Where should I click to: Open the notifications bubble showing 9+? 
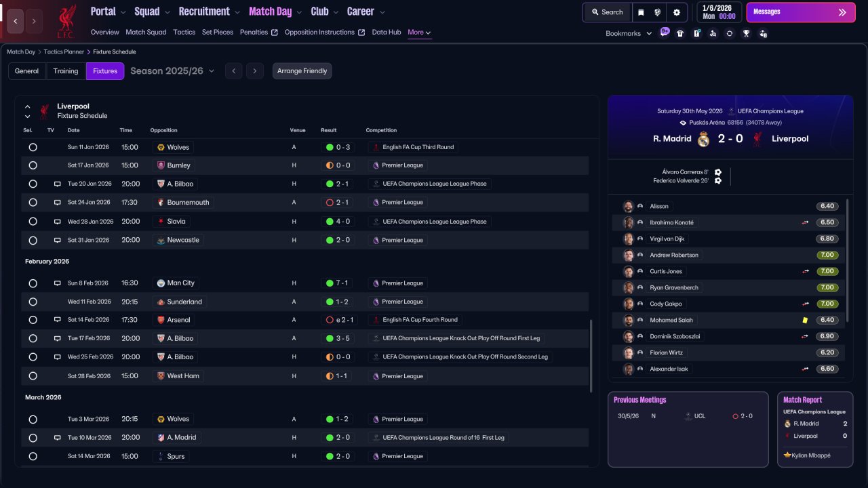click(x=665, y=33)
